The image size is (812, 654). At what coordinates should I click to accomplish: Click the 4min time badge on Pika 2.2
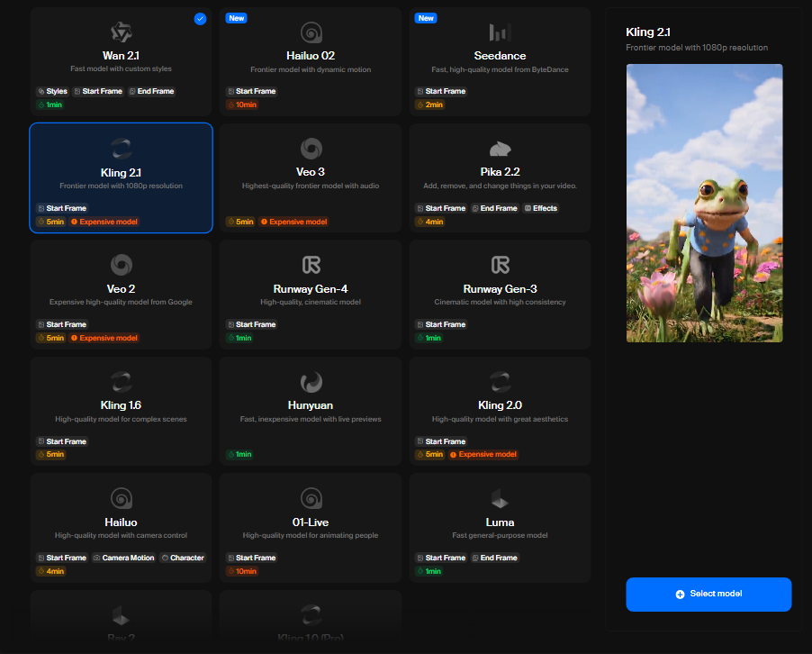coord(429,222)
